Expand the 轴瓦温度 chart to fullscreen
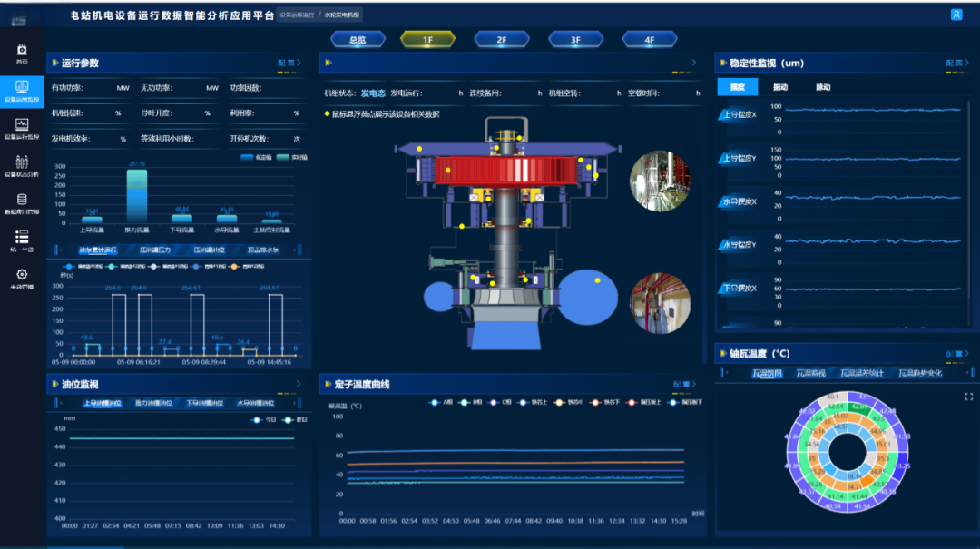This screenshot has width=980, height=549. click(968, 397)
